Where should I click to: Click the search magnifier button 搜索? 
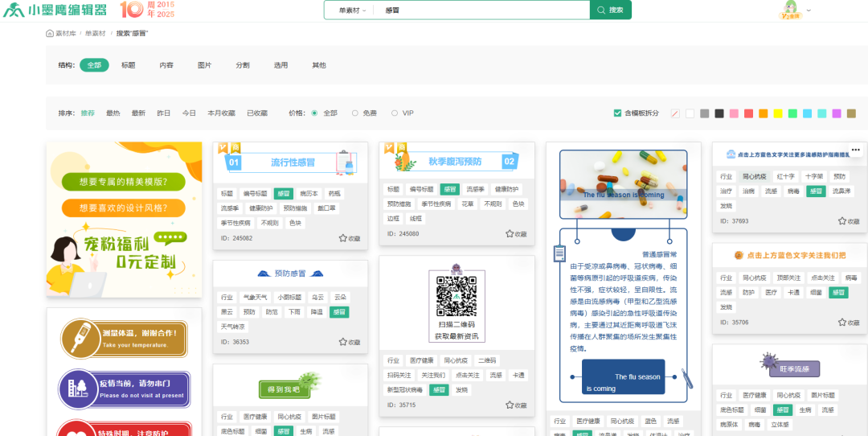[x=611, y=10]
